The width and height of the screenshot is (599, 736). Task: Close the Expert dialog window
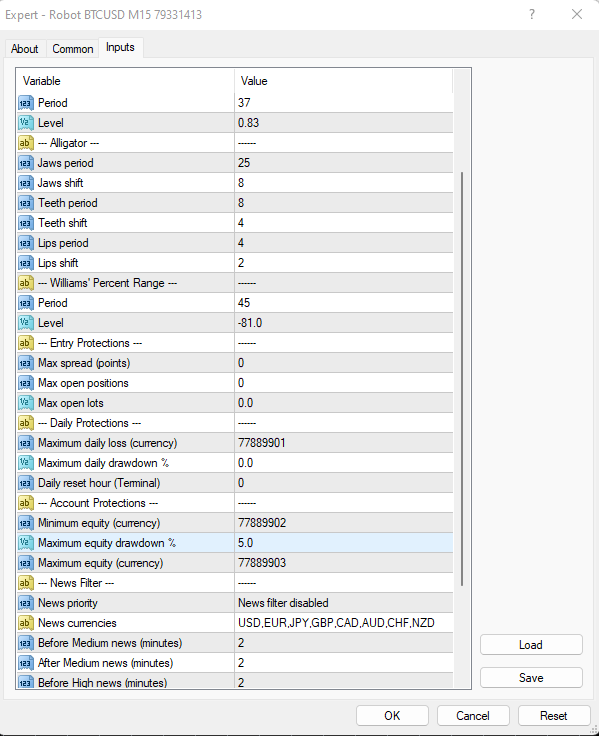577,14
